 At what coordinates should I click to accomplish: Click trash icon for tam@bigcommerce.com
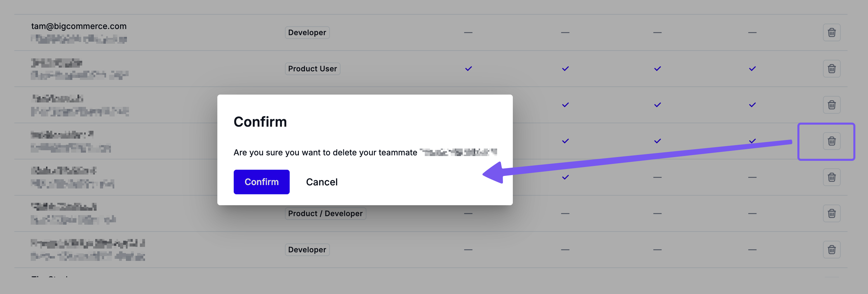tap(831, 32)
